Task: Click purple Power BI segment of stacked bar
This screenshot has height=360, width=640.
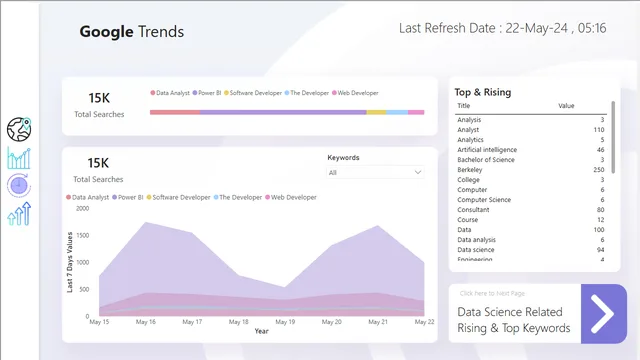Action: (283, 112)
